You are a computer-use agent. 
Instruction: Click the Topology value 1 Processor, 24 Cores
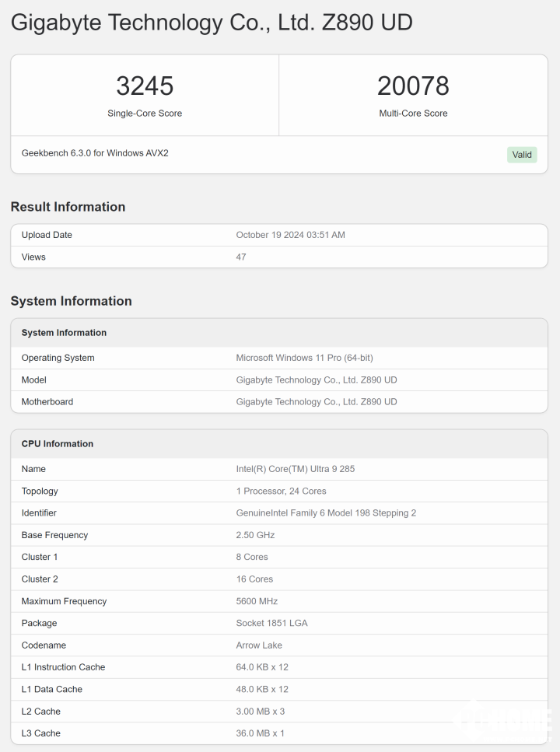(x=281, y=491)
